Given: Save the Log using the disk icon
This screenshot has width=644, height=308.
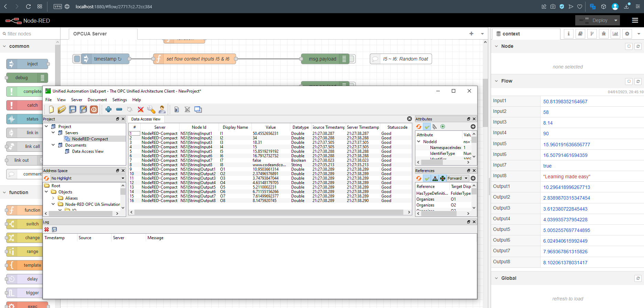Looking at the screenshot, I should pos(54,230).
